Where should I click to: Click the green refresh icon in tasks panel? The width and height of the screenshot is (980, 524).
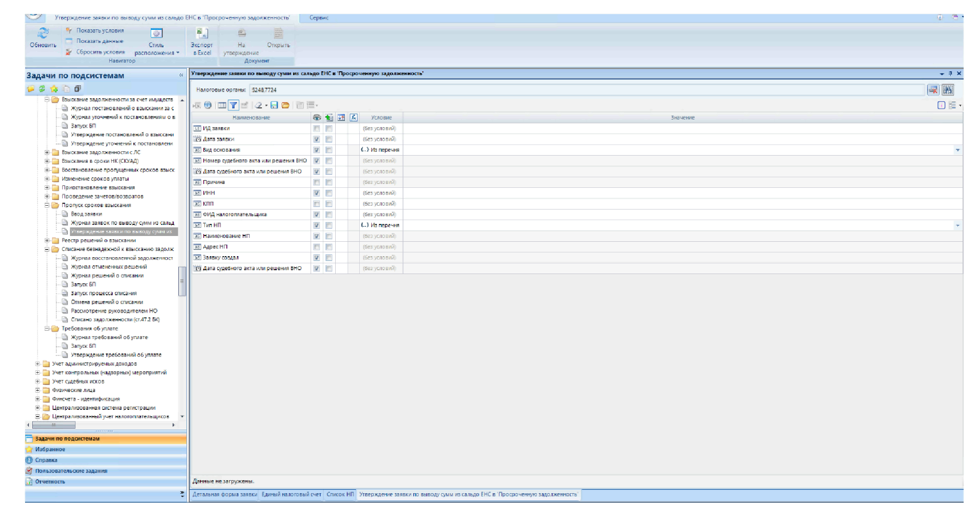pyautogui.click(x=42, y=89)
